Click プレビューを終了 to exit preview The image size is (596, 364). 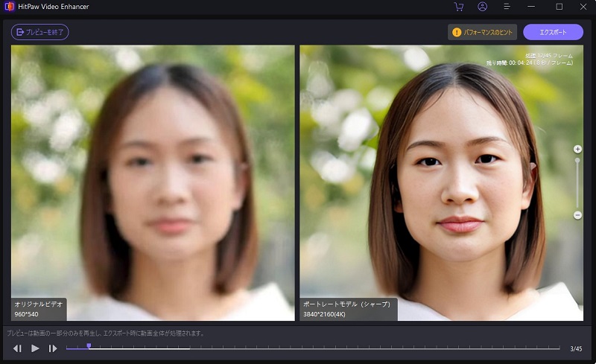pyautogui.click(x=40, y=32)
